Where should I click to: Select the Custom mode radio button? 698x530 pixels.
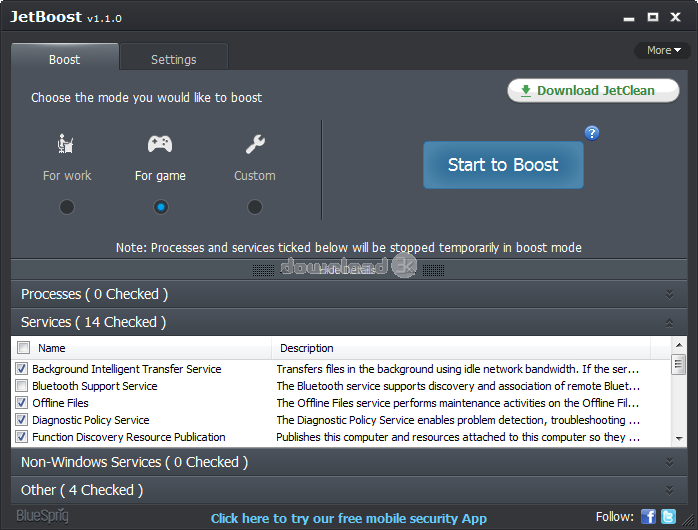click(x=255, y=207)
